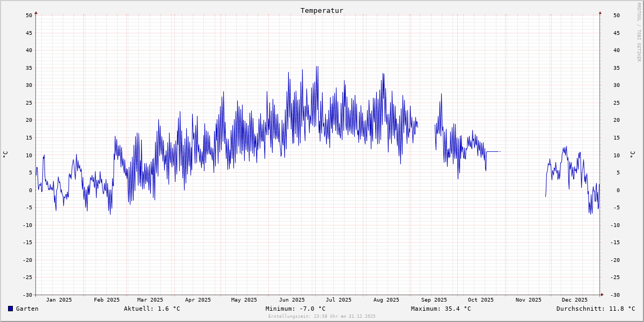Click the red arrowhead atop the right y-axis
The height and width of the screenshot is (322, 644).
600,13
